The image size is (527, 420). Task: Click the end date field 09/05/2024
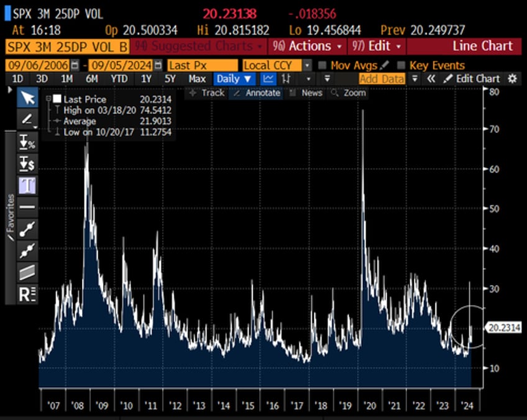tap(121, 65)
